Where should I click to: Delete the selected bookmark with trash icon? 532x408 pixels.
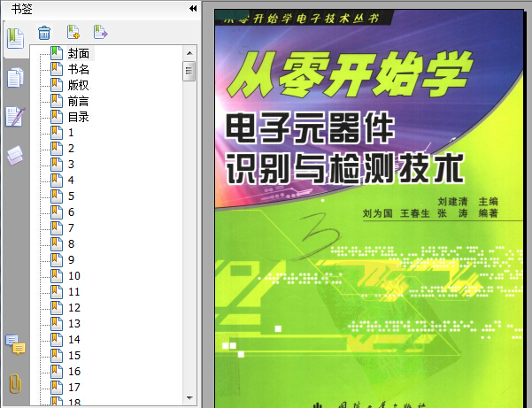(x=43, y=34)
